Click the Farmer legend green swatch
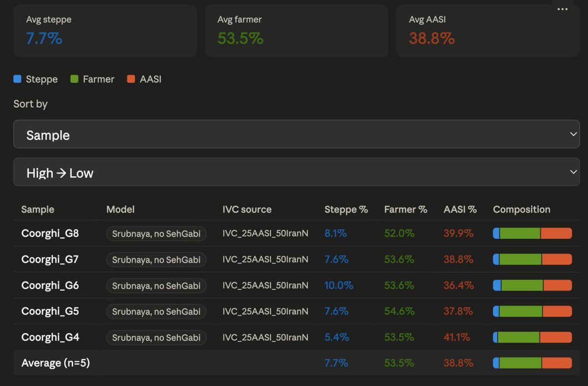Image resolution: width=588 pixels, height=386 pixels. 74,79
